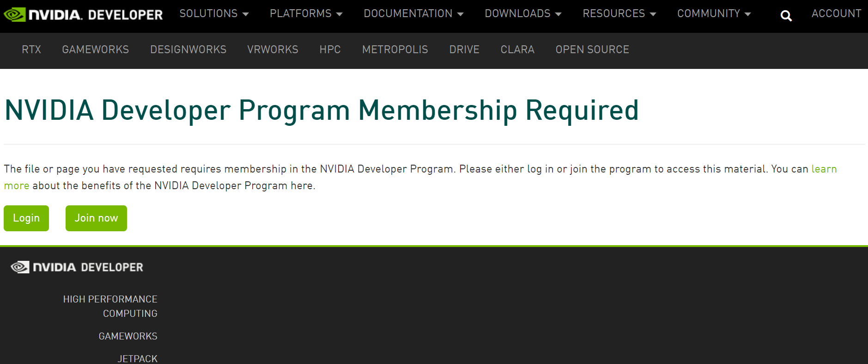Follow the 'learn more' link
This screenshot has height=364, width=868.
tap(824, 169)
